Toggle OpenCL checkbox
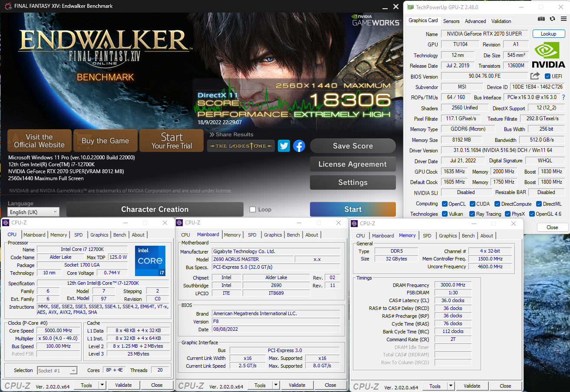570x392 pixels. [x=445, y=204]
